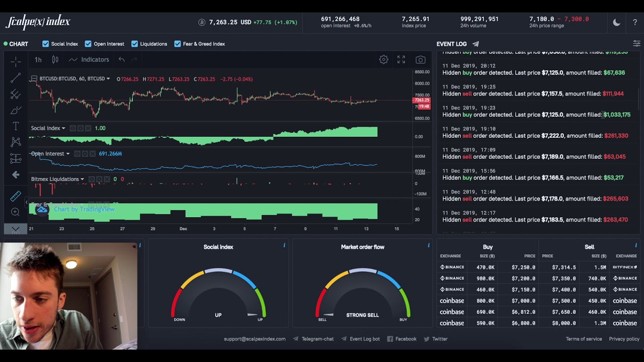Open Social index indicator settings gear
Image resolution: width=644 pixels, height=362 pixels.
[80, 128]
